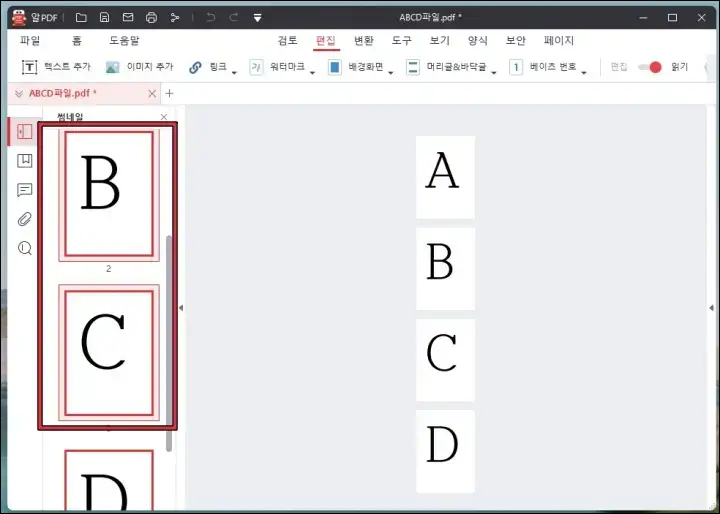Image resolution: width=720 pixels, height=514 pixels.
Task: Click the scissors capture icon in title bar
Action: 174,18
